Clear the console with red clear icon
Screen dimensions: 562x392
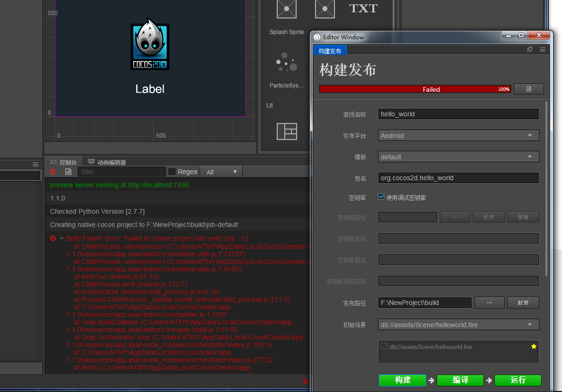tap(53, 172)
